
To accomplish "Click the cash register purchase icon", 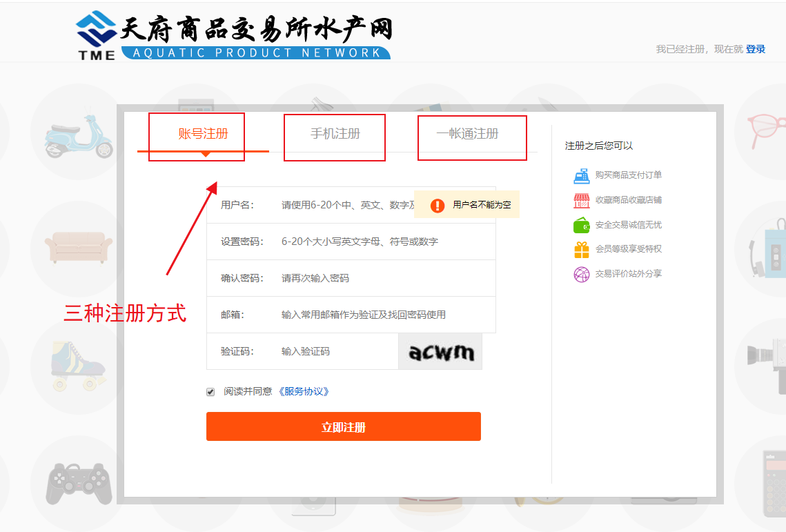I will [x=581, y=175].
